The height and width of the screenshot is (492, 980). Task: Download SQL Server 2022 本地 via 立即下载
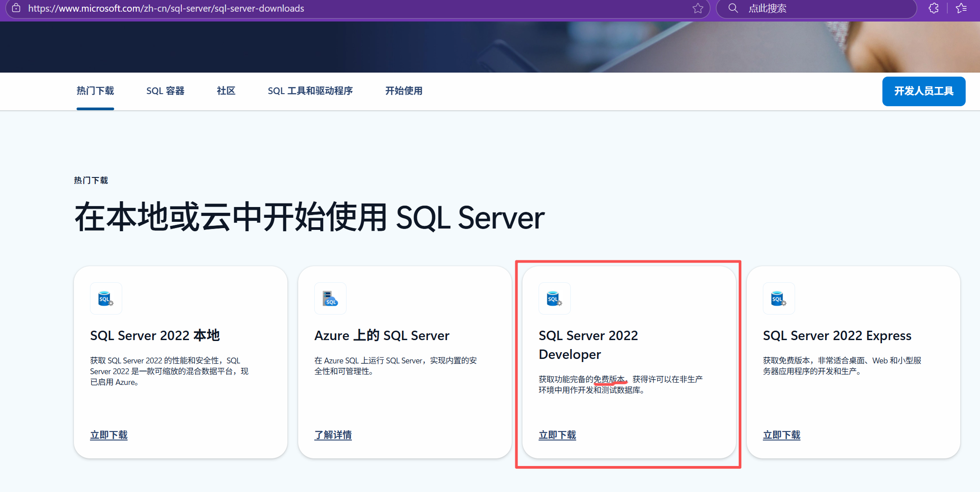click(x=108, y=435)
